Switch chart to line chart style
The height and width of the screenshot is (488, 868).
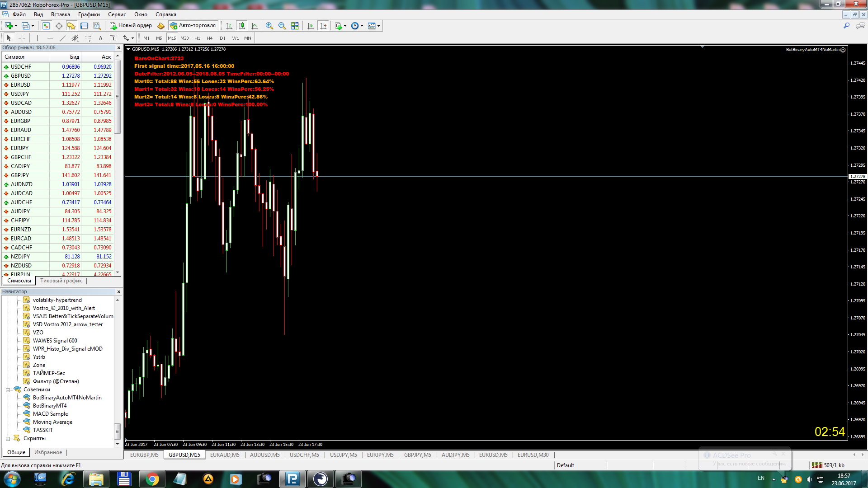coord(255,26)
